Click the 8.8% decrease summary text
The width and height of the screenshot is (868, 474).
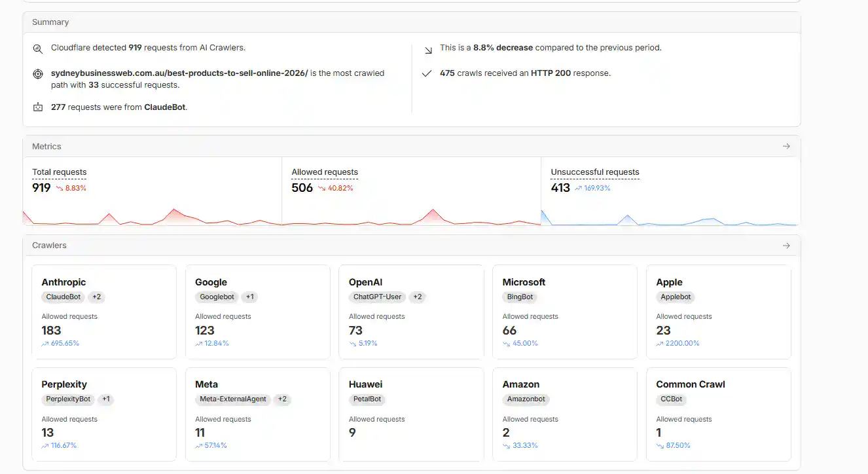tap(503, 48)
